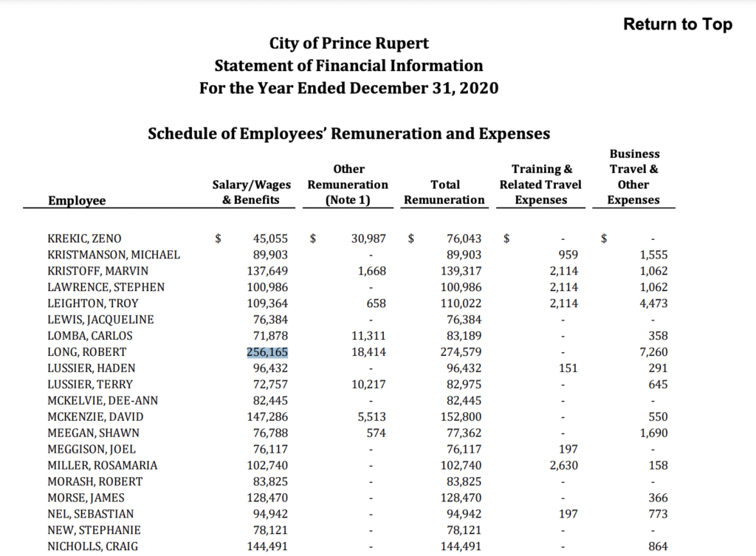756x556 pixels.
Task: Click Miller business travel value 158
Action: tap(659, 465)
